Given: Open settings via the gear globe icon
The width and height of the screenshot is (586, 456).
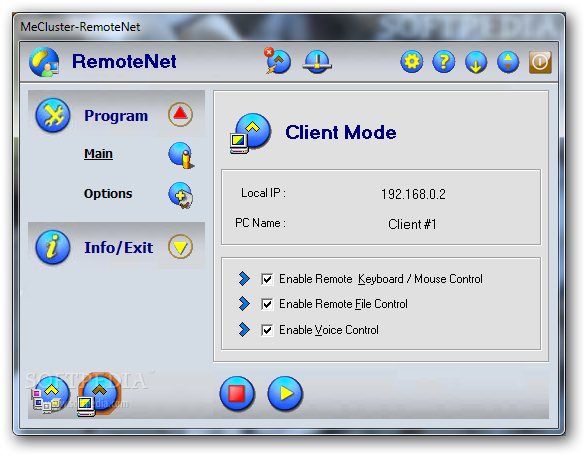Looking at the screenshot, I should pyautogui.click(x=411, y=62).
